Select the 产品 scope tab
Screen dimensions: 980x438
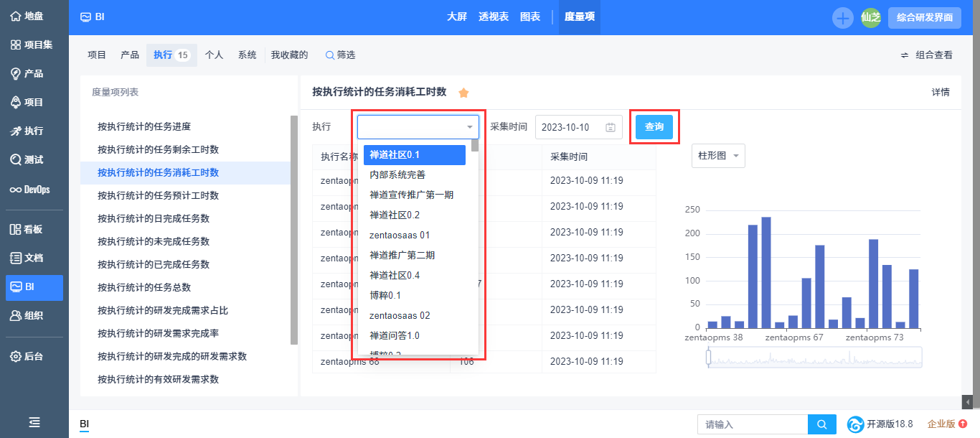point(130,55)
